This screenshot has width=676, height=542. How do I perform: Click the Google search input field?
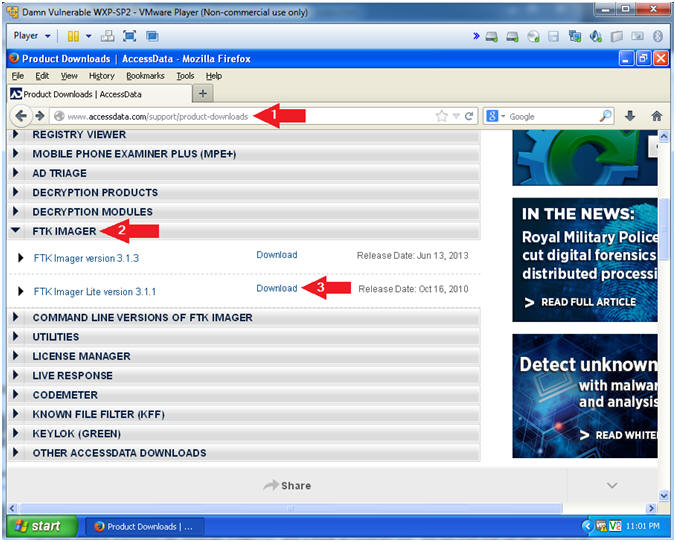pyautogui.click(x=553, y=116)
